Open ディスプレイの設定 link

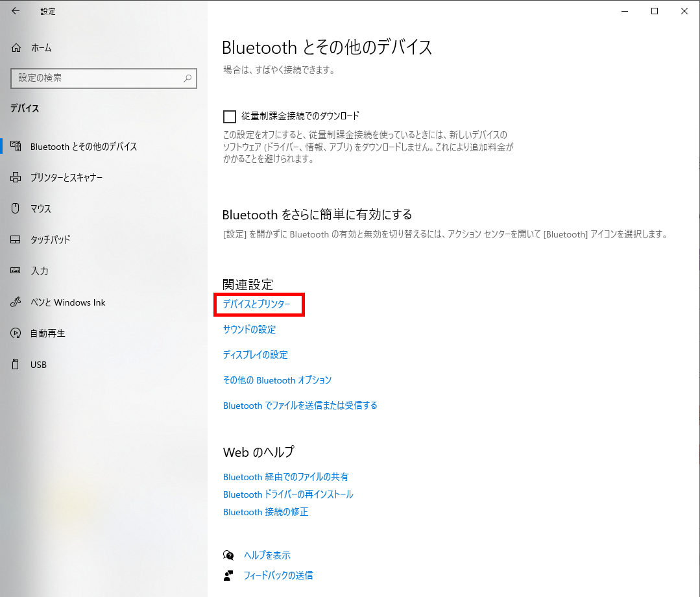click(256, 355)
